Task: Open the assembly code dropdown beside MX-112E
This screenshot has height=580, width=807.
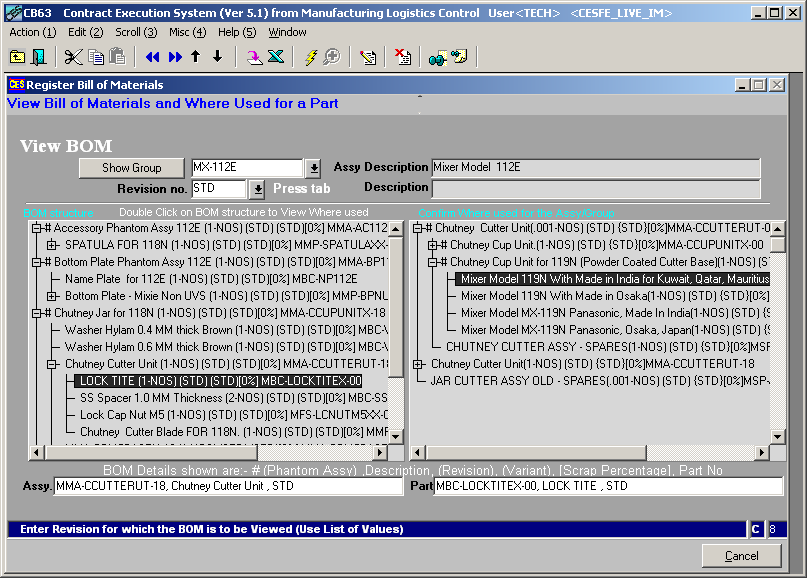Action: [x=313, y=168]
